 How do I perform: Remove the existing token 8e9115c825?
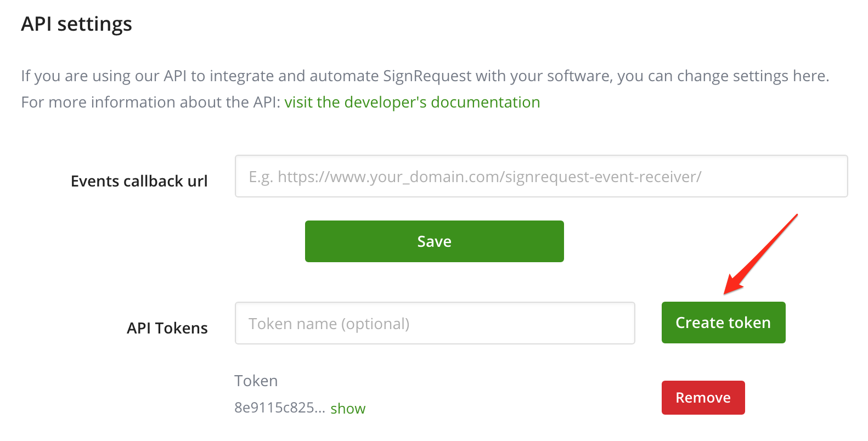click(703, 398)
